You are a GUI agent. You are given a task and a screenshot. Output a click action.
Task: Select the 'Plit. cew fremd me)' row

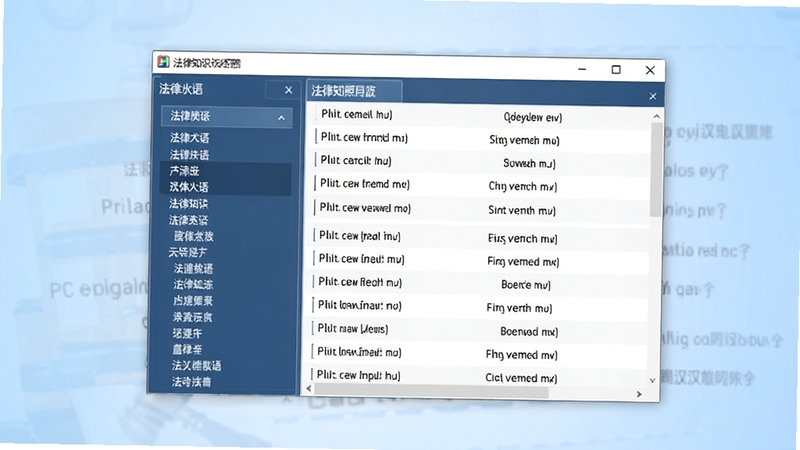click(x=479, y=185)
